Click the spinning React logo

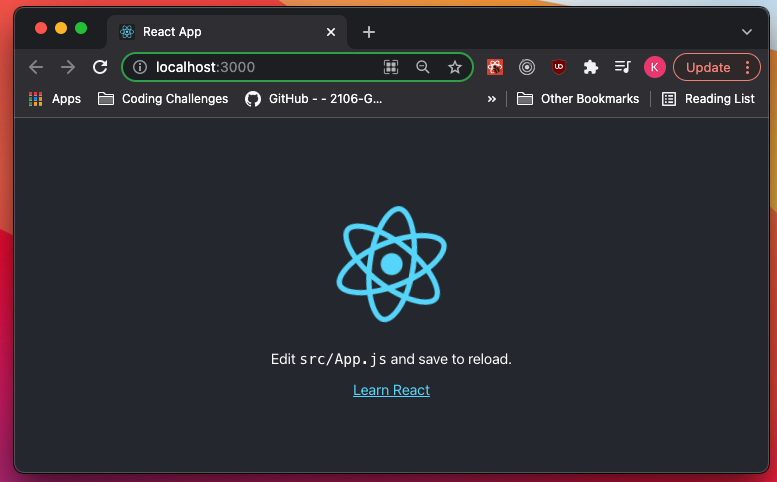[x=391, y=264]
